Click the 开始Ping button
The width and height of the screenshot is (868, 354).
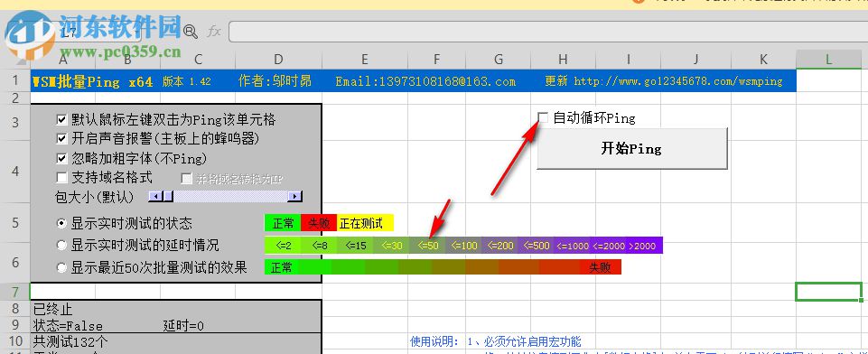tap(631, 148)
